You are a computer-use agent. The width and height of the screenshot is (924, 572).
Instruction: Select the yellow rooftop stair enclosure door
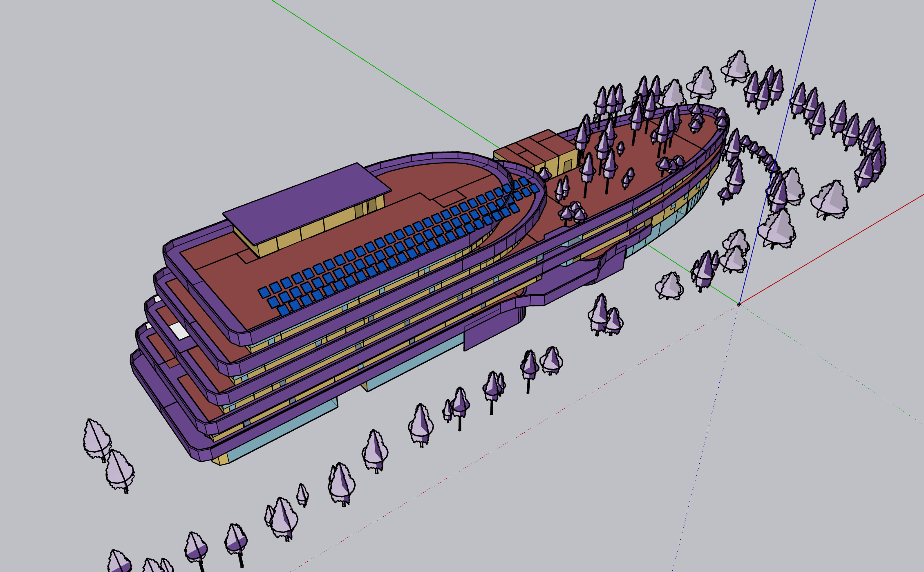point(567,165)
